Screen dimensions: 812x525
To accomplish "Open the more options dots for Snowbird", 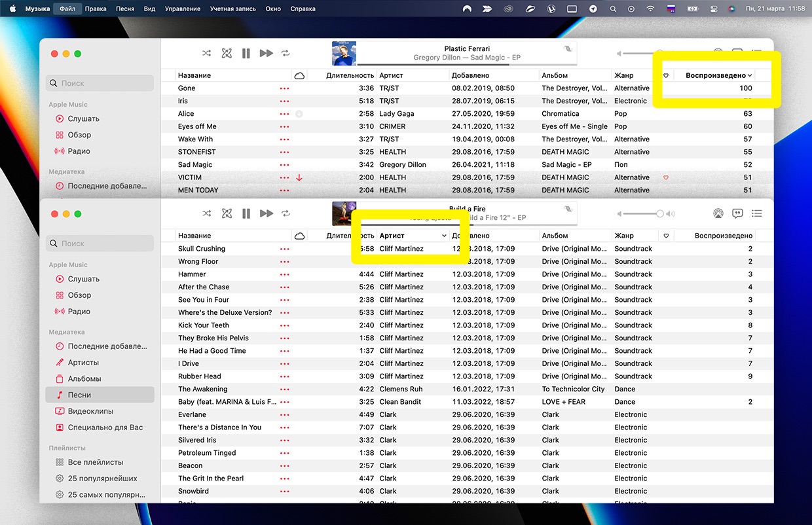I will click(284, 492).
